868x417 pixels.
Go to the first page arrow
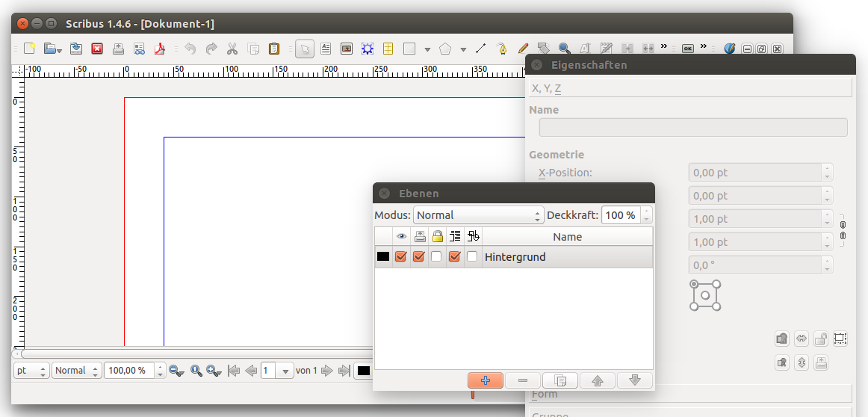[x=234, y=371]
